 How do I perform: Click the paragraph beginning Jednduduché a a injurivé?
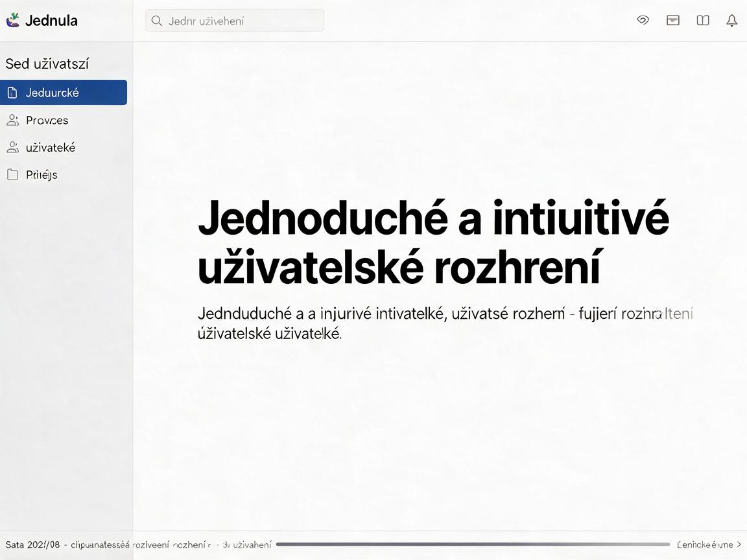coord(445,323)
